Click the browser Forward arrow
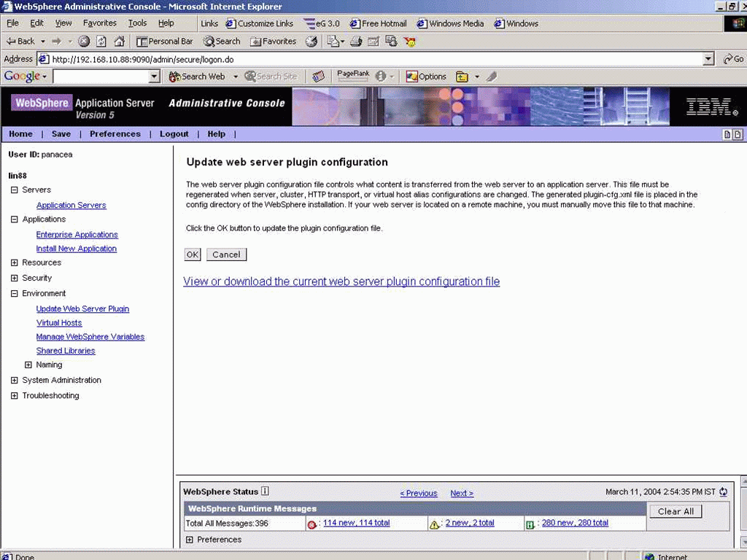Screen dimensions: 747x560 coord(57,42)
